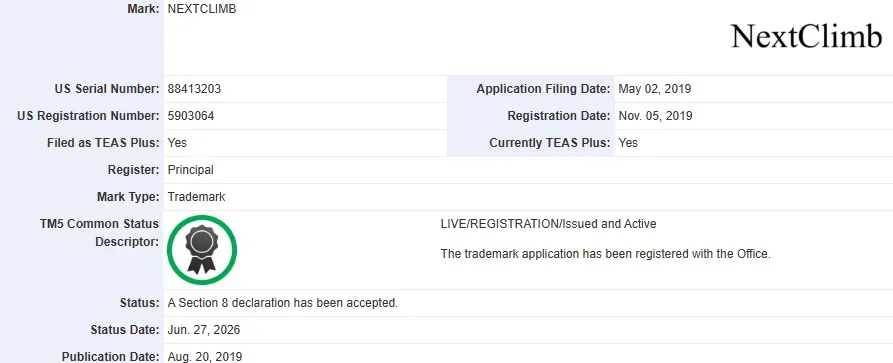Click the US Serial Number label
This screenshot has width=893, height=363.
tap(107, 89)
